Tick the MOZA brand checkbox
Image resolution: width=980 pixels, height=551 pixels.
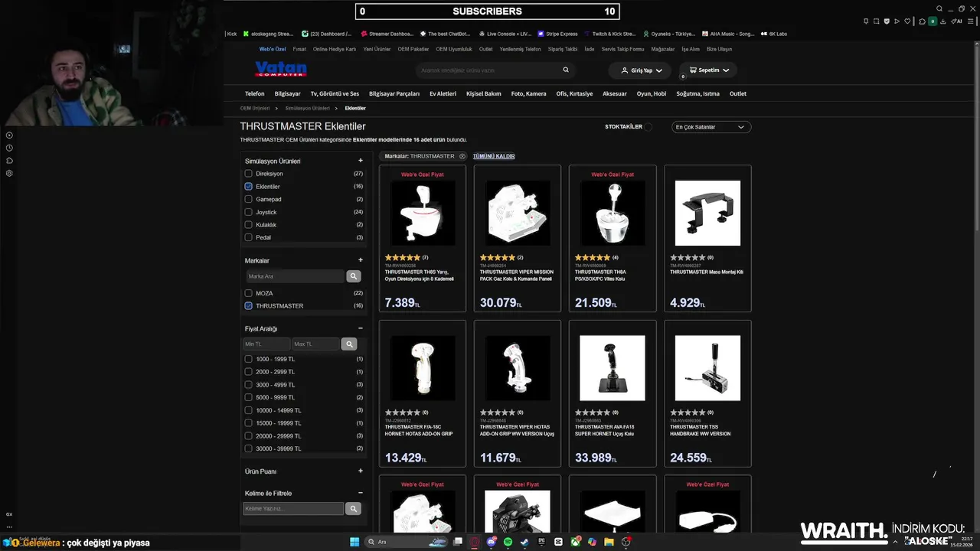pos(248,293)
